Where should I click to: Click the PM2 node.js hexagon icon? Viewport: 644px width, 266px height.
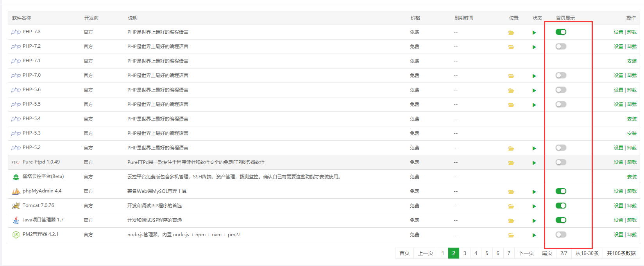click(16, 235)
